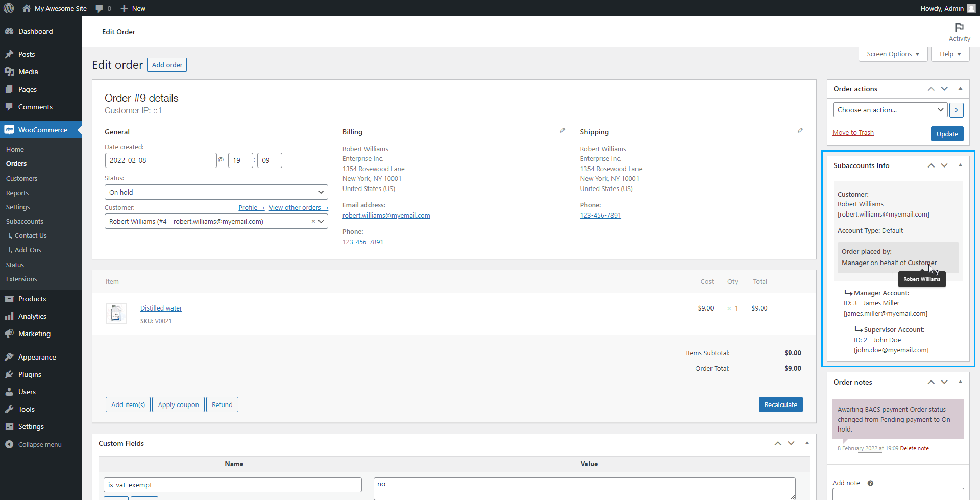Open the Users menu icon

(x=9, y=392)
